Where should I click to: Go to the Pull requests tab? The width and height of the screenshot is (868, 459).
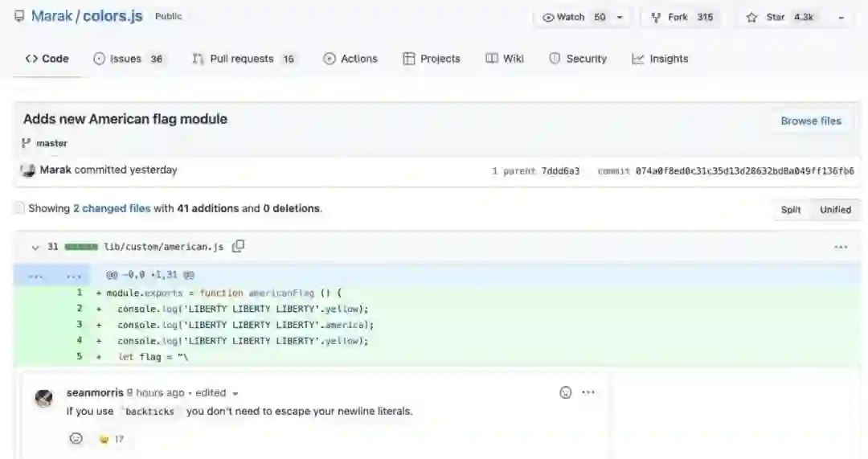[x=243, y=59]
